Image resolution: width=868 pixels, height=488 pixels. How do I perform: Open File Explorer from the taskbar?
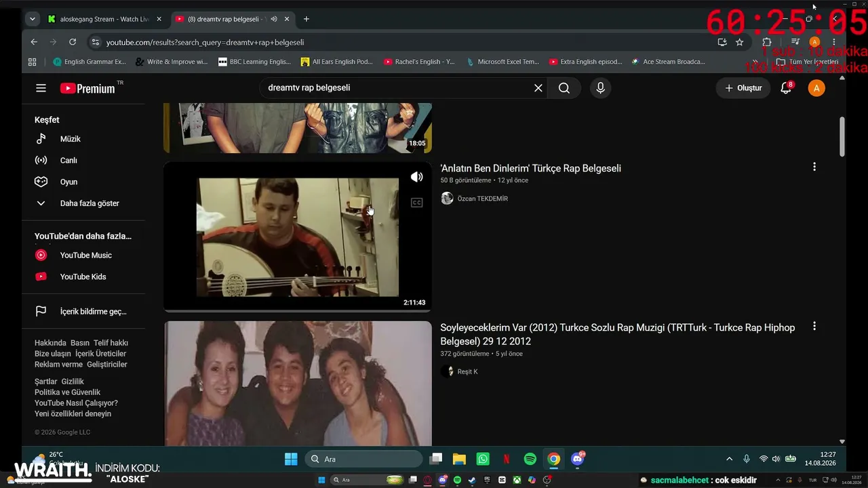coord(459,459)
